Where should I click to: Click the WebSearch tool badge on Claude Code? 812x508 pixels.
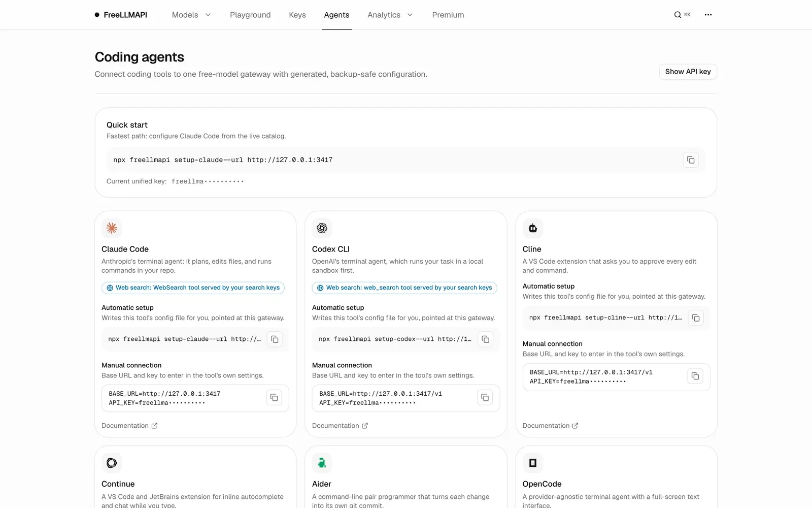(x=193, y=288)
